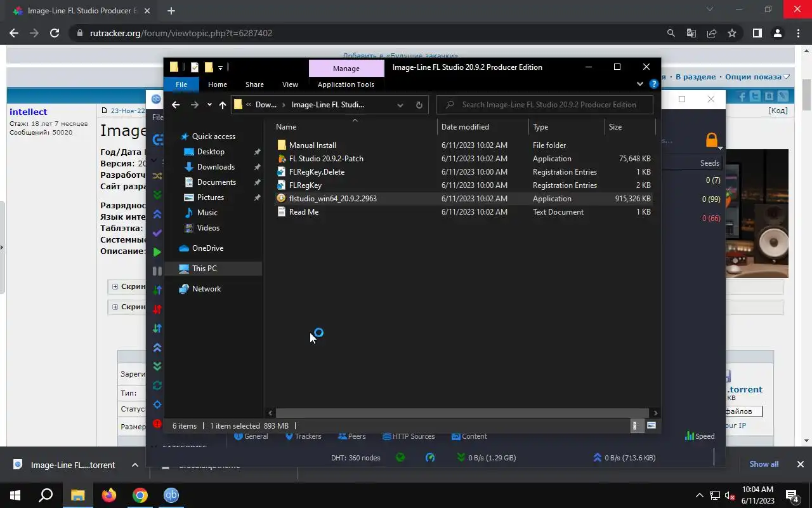The image size is (812, 508).
Task: Select This PC in navigation pane
Action: coord(213,269)
